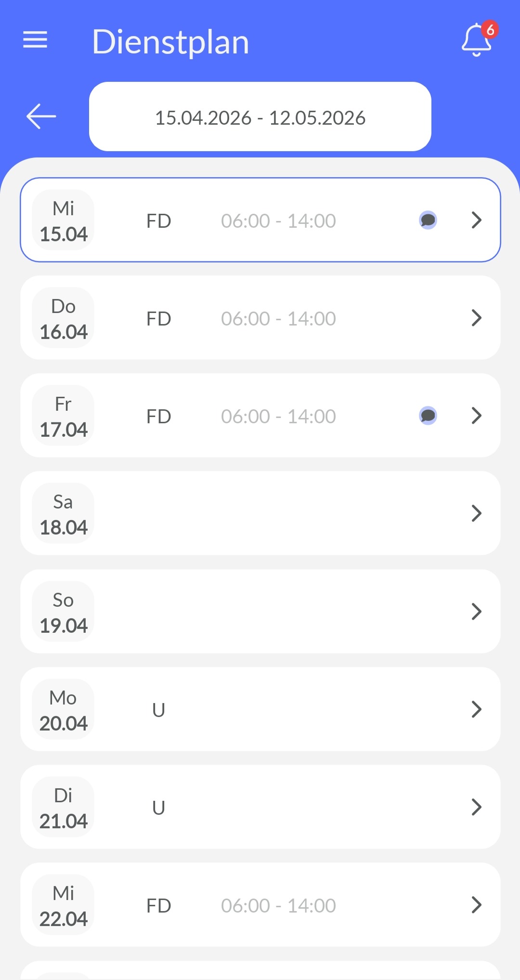
Task: Select the Mi 22.04 date tile
Action: [x=63, y=905]
